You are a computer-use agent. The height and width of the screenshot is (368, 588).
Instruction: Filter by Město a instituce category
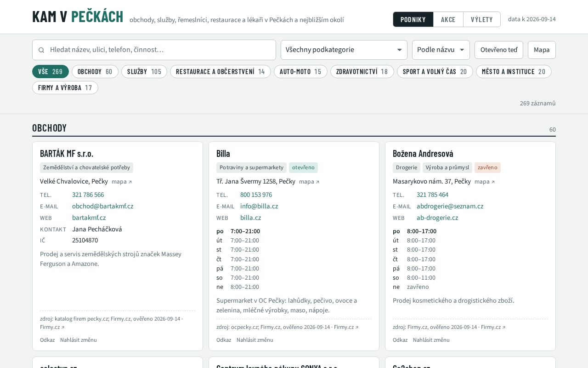tap(514, 71)
